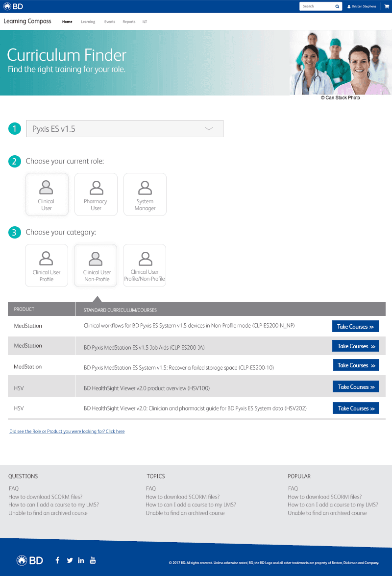Click 'BD HealthSight Viewer v2.0 product overview' text
The width and height of the screenshot is (392, 576).
point(147,388)
